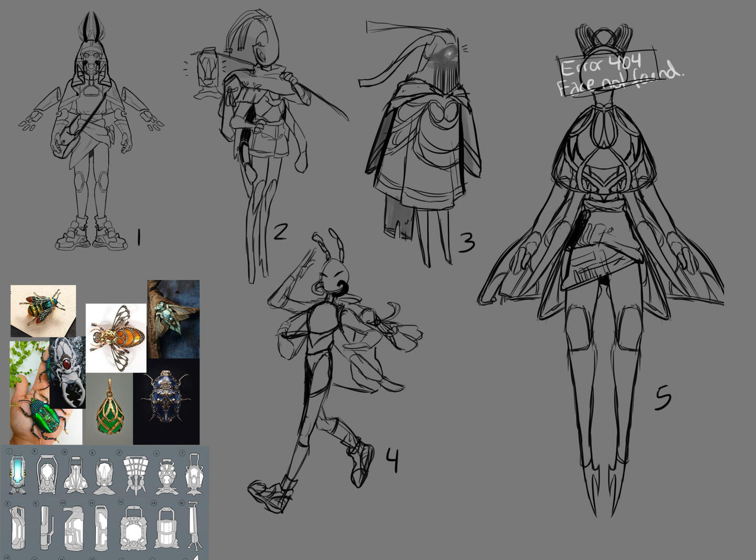Viewport: 756px width, 560px height.
Task: Click the orange bee brooch reference image
Action: click(x=116, y=338)
